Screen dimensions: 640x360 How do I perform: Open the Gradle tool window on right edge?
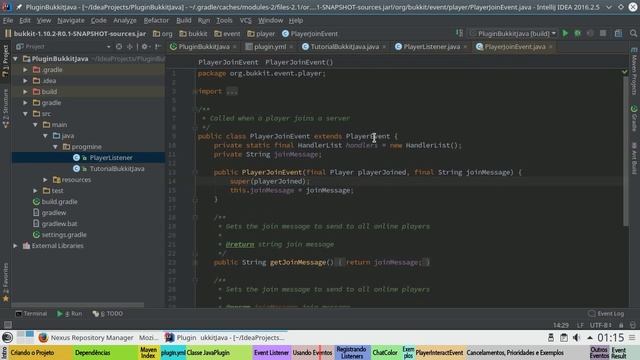[634, 119]
